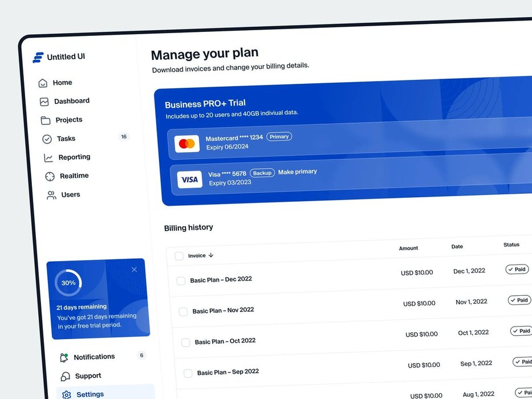Click USD $10.00 amount for Nov 2022
Image resolution: width=532 pixels, height=399 pixels.
[x=419, y=303]
